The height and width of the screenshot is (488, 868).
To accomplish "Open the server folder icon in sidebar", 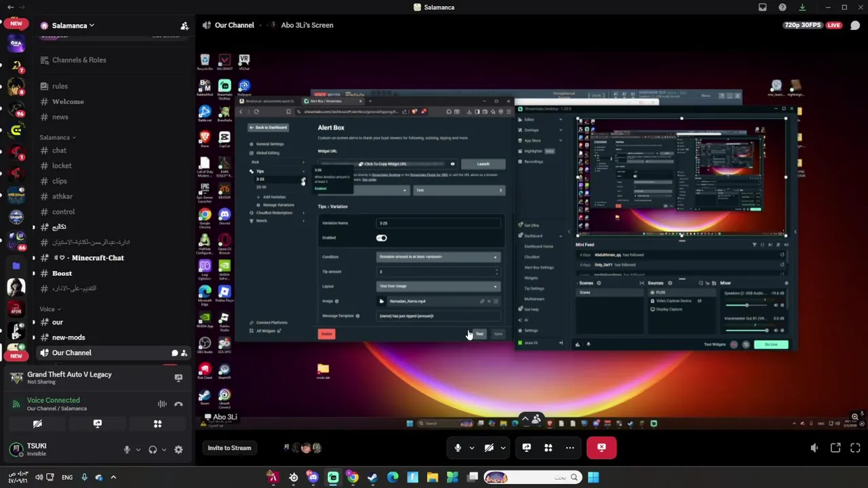I will (x=16, y=266).
